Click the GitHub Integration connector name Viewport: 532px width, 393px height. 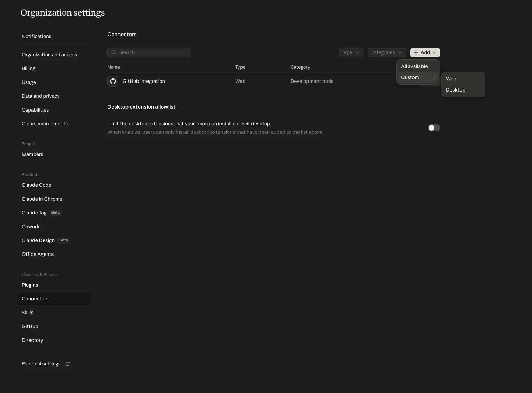pos(144,81)
